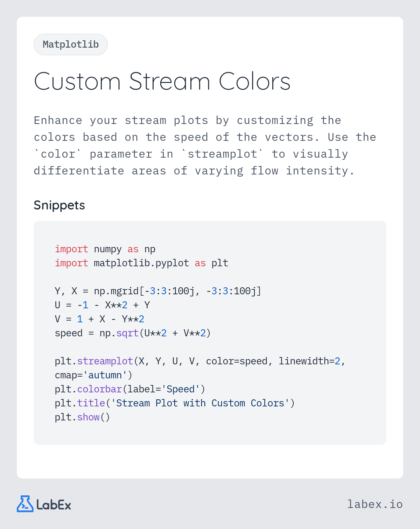Screen dimensions: 420x529
Task: Click the U = -1 - X**2 + Y line
Action: point(102,305)
